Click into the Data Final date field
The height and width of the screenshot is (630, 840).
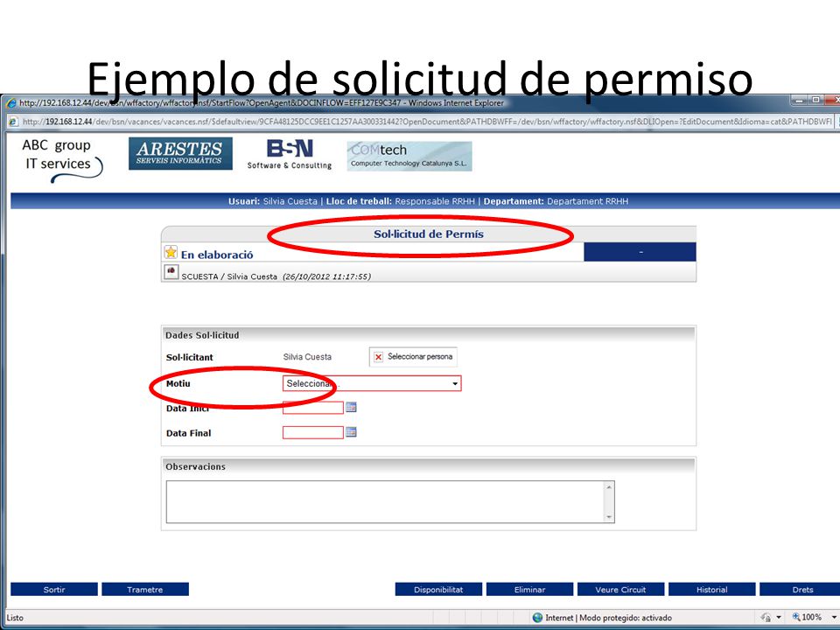point(313,432)
